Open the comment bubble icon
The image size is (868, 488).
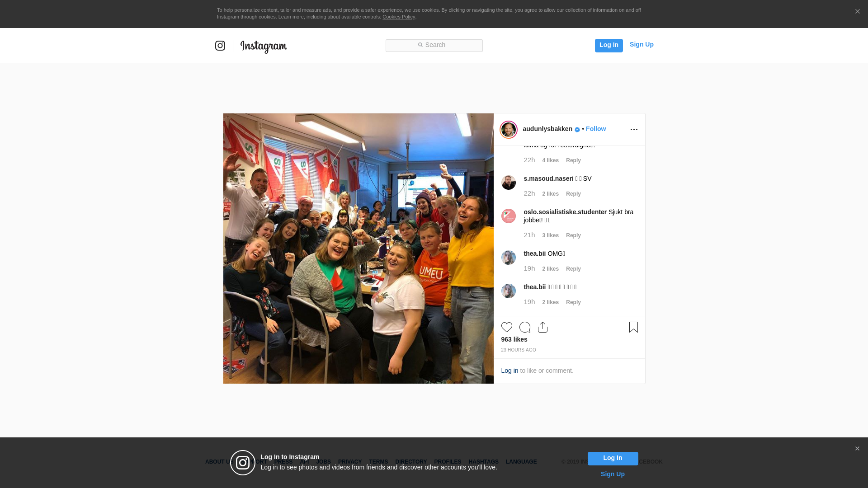click(x=525, y=327)
